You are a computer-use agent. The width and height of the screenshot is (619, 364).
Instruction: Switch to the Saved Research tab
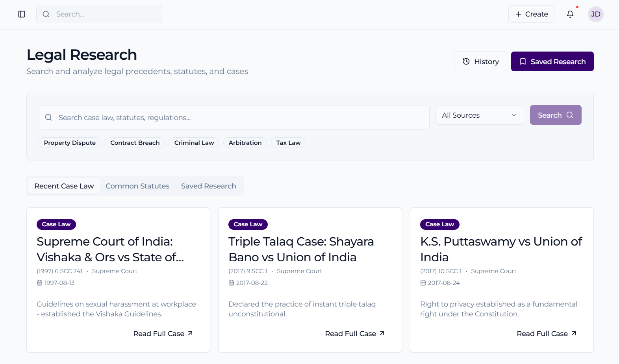point(208,186)
